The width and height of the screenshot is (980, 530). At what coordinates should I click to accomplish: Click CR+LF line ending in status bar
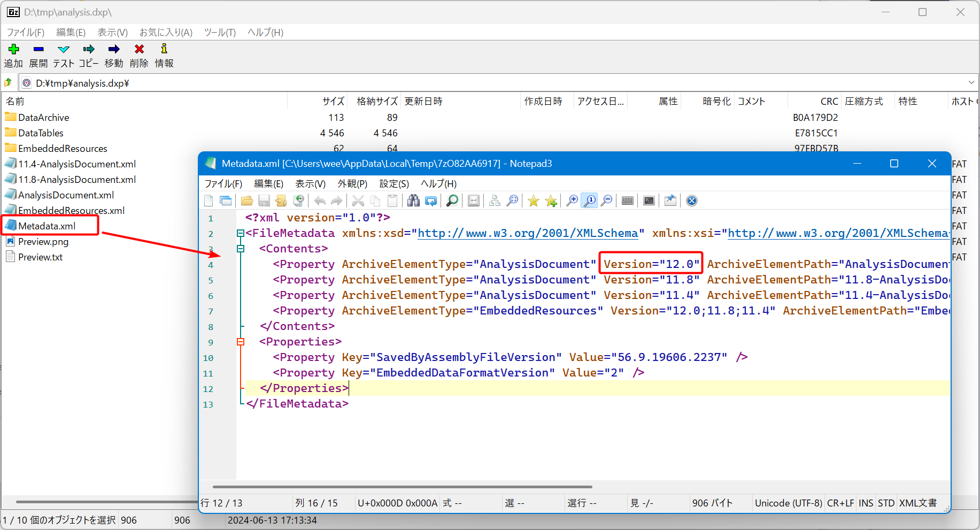840,503
